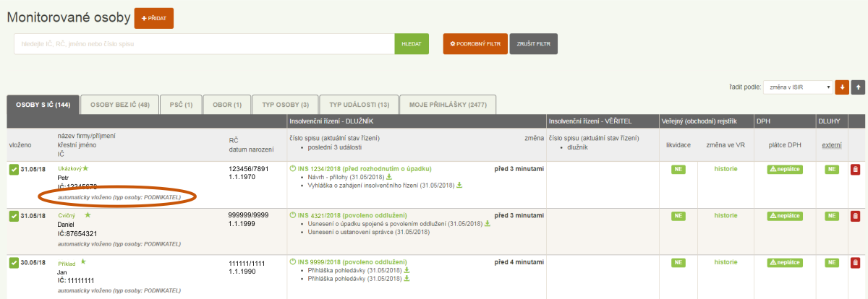
Task: Toggle the green checkbox for Cvičný row
Action: [x=14, y=216]
